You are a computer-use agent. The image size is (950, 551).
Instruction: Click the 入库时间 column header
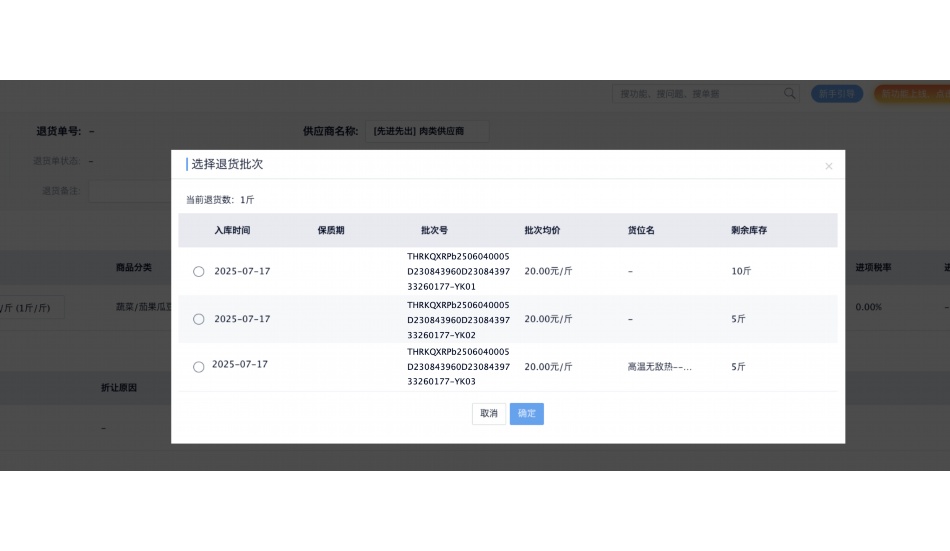(232, 231)
